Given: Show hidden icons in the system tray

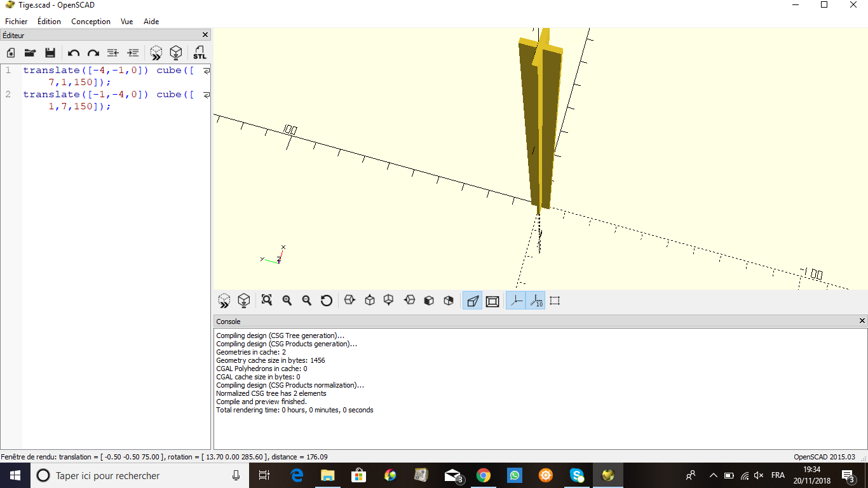Looking at the screenshot, I should (x=713, y=475).
